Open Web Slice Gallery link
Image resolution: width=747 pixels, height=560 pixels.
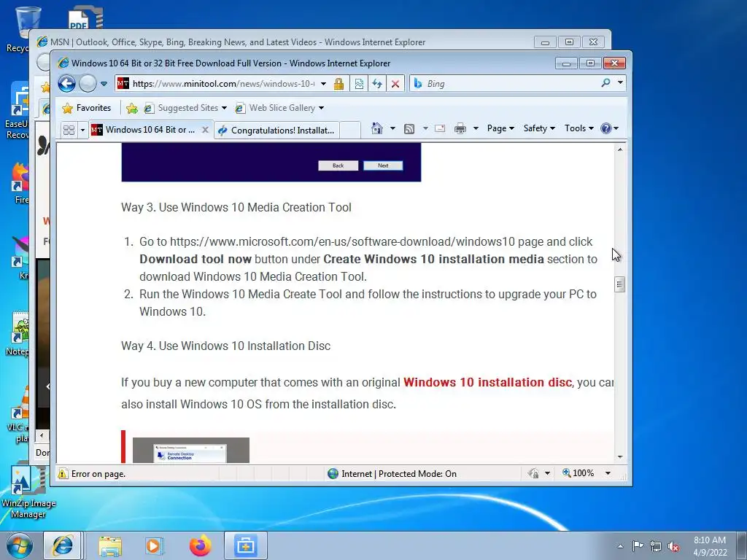coord(279,108)
